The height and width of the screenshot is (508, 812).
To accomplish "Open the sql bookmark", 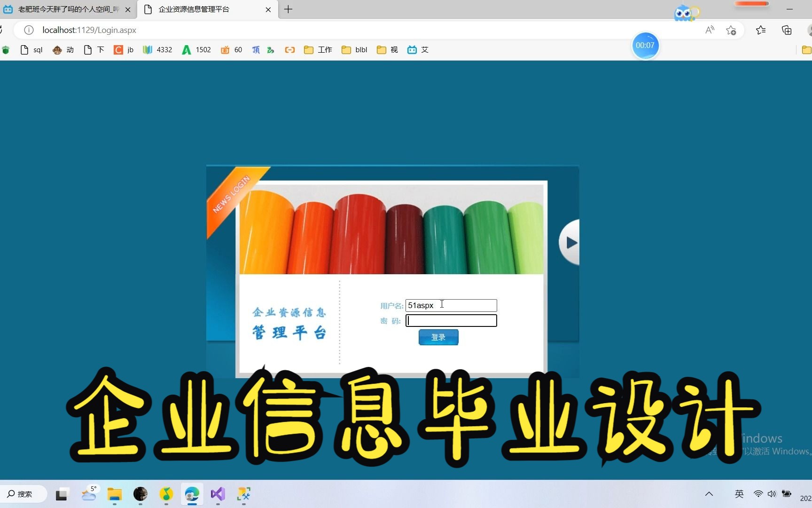I will (x=30, y=50).
